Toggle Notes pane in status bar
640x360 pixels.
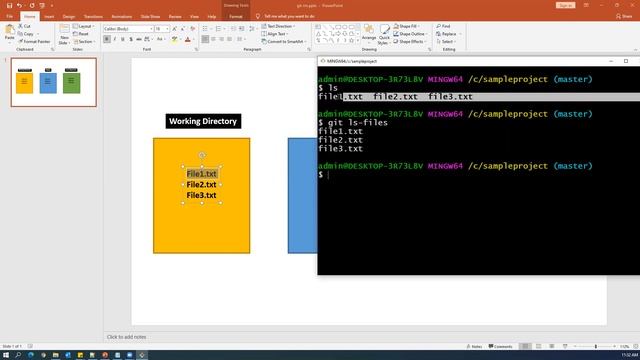[474, 347]
